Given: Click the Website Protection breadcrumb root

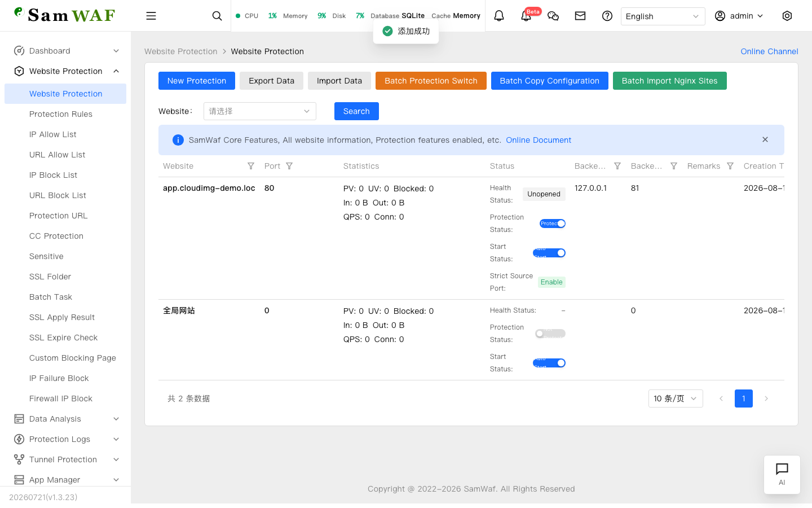Looking at the screenshot, I should 181,51.
